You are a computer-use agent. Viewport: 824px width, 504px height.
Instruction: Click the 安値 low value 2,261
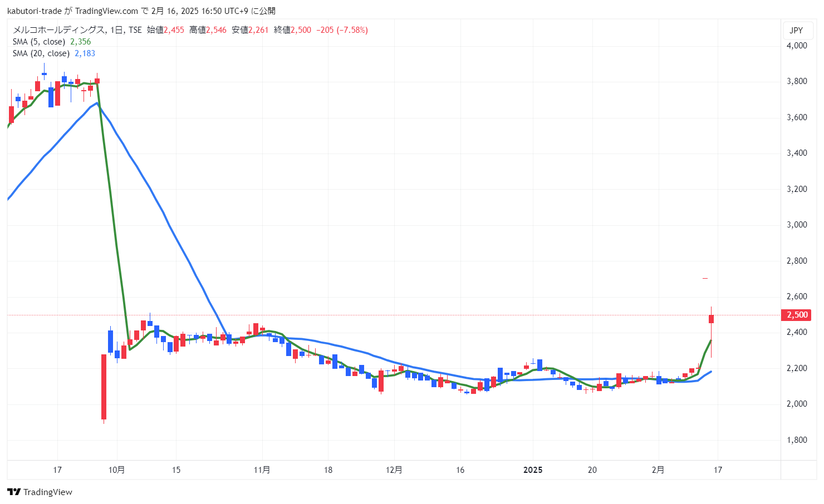pyautogui.click(x=258, y=30)
